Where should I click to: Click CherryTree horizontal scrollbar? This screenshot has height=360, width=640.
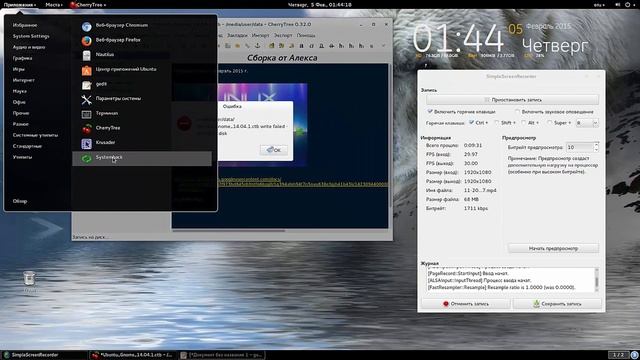click(229, 230)
